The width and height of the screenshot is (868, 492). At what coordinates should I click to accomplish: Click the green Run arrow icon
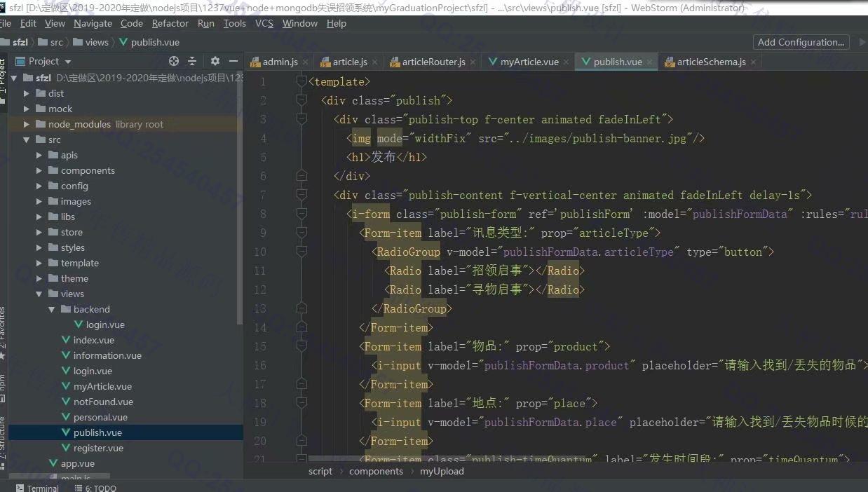[862, 42]
